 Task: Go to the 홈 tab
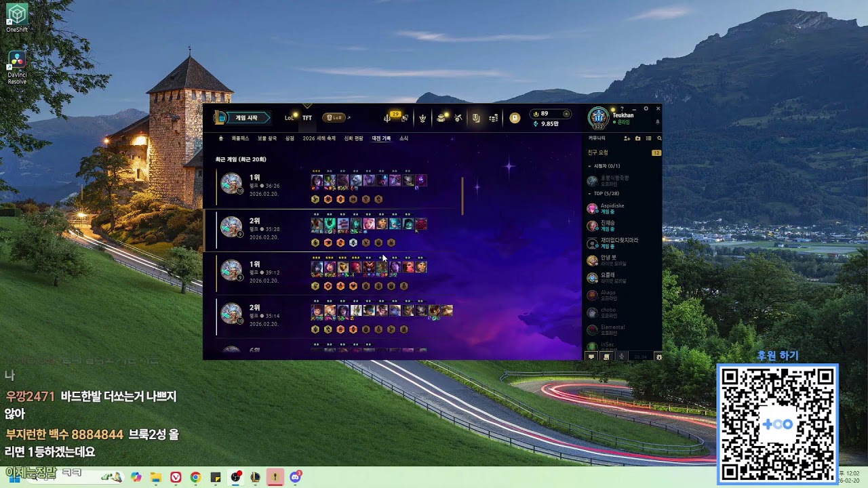(220, 138)
